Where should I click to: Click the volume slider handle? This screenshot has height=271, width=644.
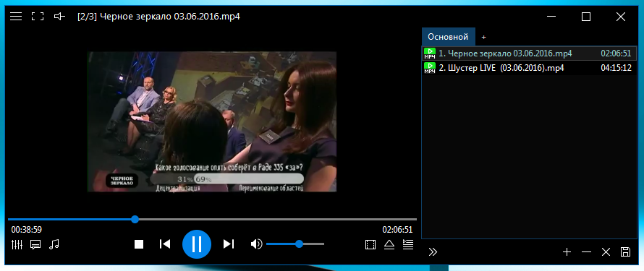tap(300, 244)
